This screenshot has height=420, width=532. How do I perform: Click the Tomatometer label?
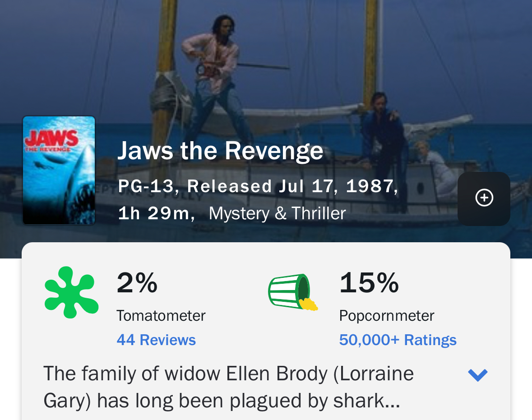(x=161, y=315)
